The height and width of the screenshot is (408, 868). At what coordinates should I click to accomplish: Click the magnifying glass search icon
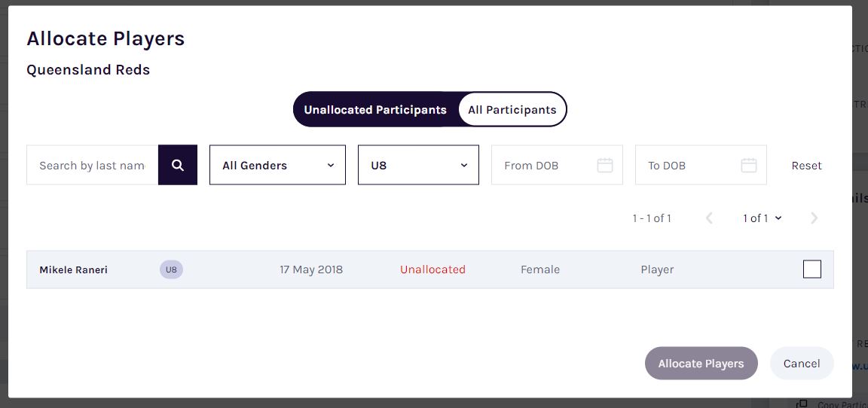click(x=178, y=165)
